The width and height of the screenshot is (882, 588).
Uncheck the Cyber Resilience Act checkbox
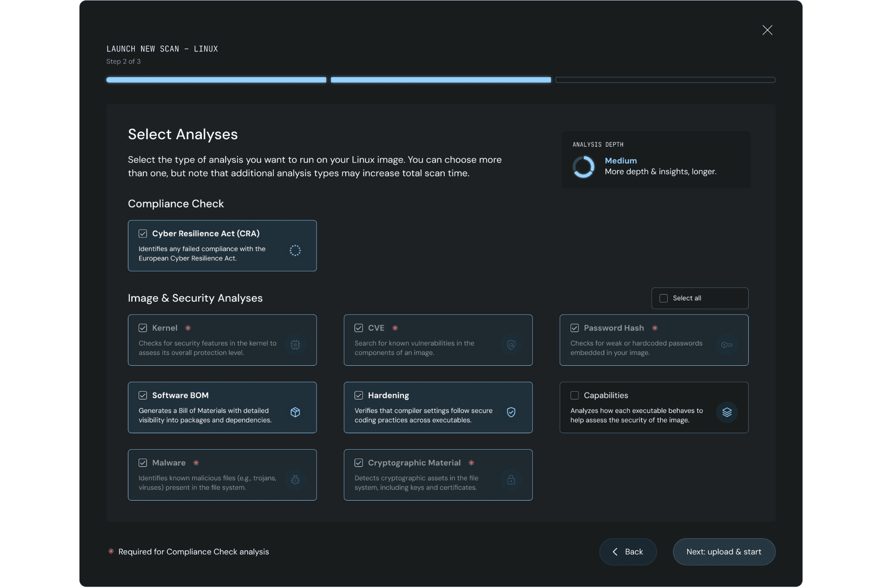click(x=143, y=234)
